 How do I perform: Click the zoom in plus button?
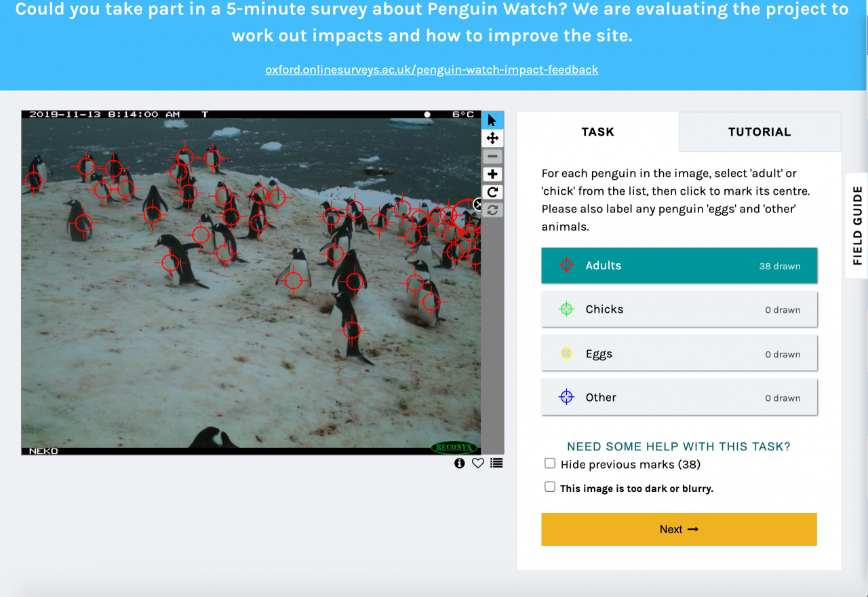(x=492, y=174)
